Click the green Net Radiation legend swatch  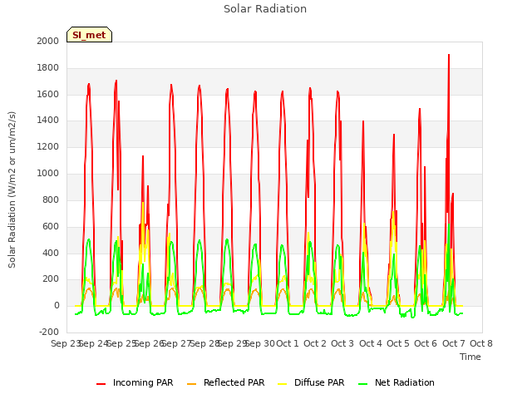[362, 384]
